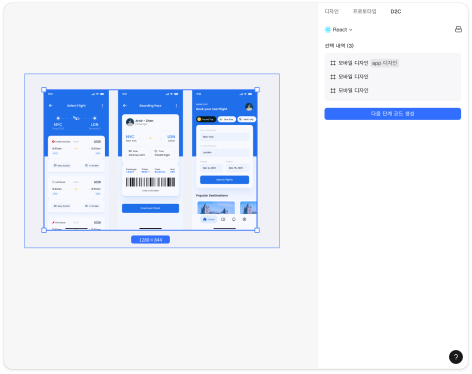Image resolution: width=472 pixels, height=374 pixels.
Task: Click the Select Flight screen title
Action: coord(76,105)
